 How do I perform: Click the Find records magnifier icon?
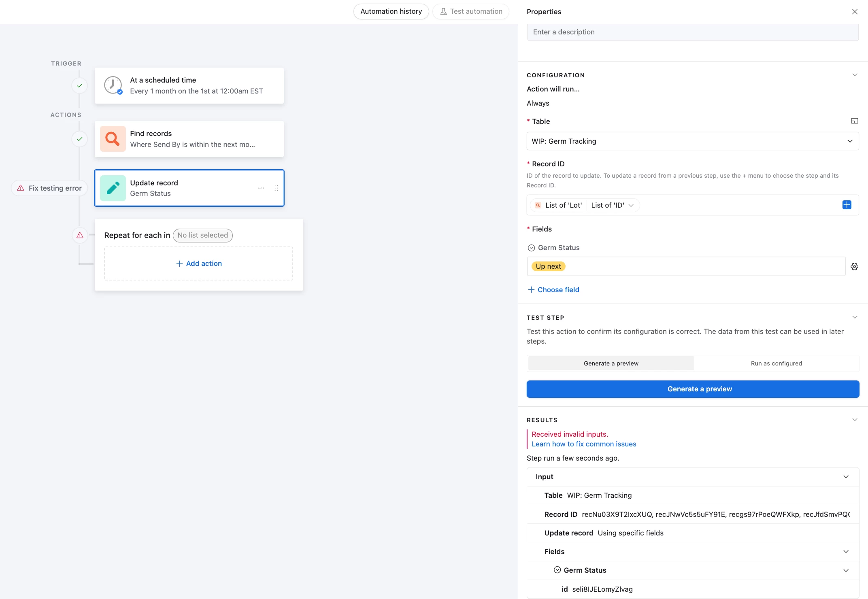click(x=113, y=139)
